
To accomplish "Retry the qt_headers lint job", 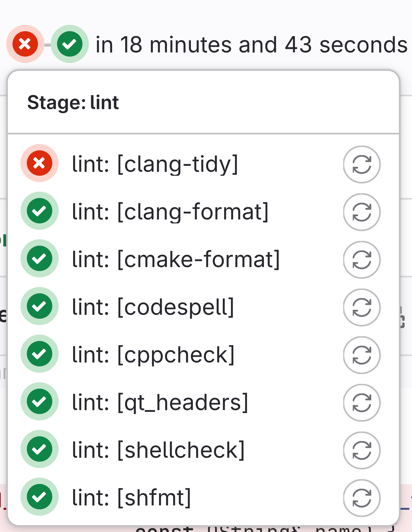I will [x=362, y=403].
